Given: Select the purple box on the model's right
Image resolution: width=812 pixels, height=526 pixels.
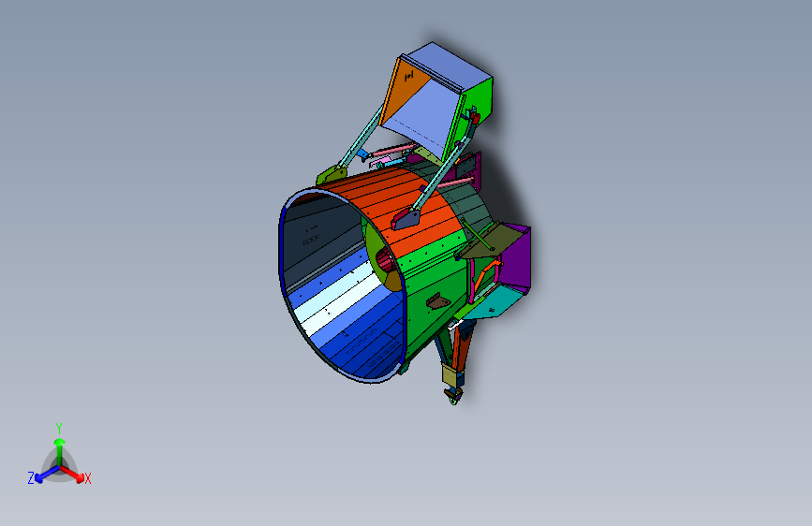Looking at the screenshot, I should (516, 256).
